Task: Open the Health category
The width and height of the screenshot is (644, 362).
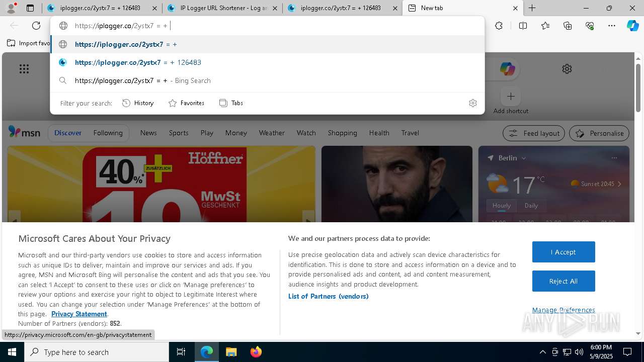Action: [379, 133]
